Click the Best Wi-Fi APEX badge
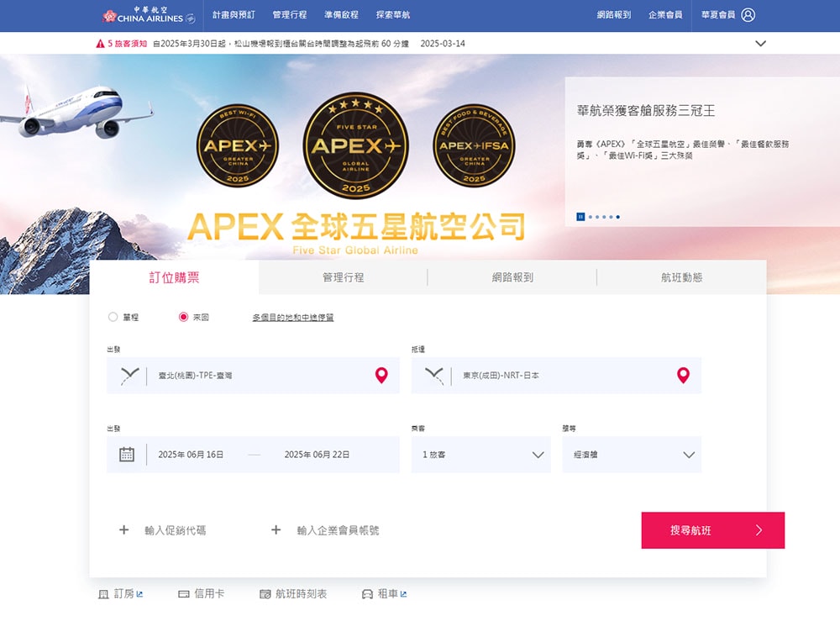 pos(238,145)
